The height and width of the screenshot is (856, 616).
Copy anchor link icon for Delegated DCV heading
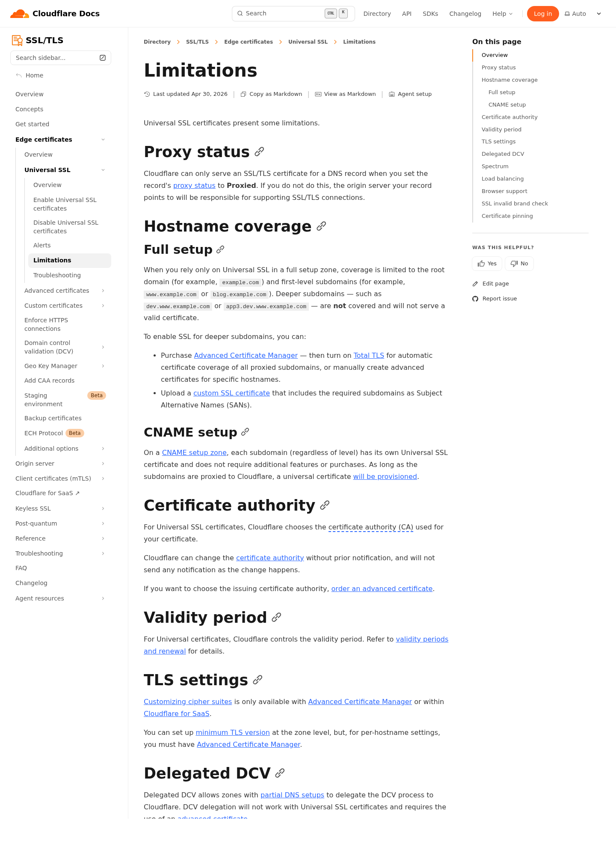(280, 773)
